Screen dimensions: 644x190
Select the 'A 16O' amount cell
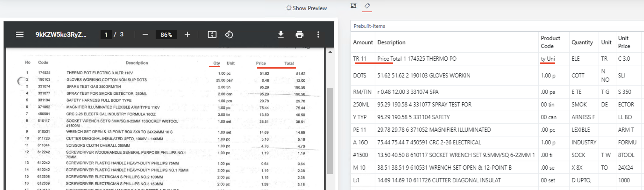coord(362,142)
